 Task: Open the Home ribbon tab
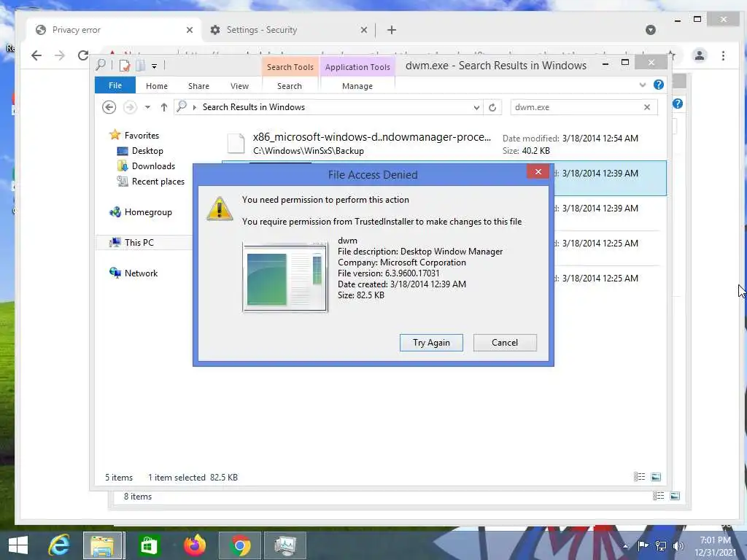(157, 86)
